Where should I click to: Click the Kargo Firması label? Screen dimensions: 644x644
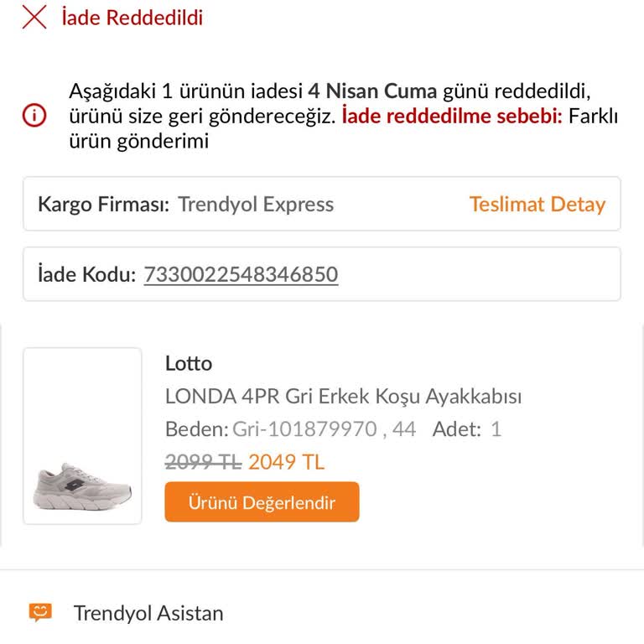tap(104, 204)
